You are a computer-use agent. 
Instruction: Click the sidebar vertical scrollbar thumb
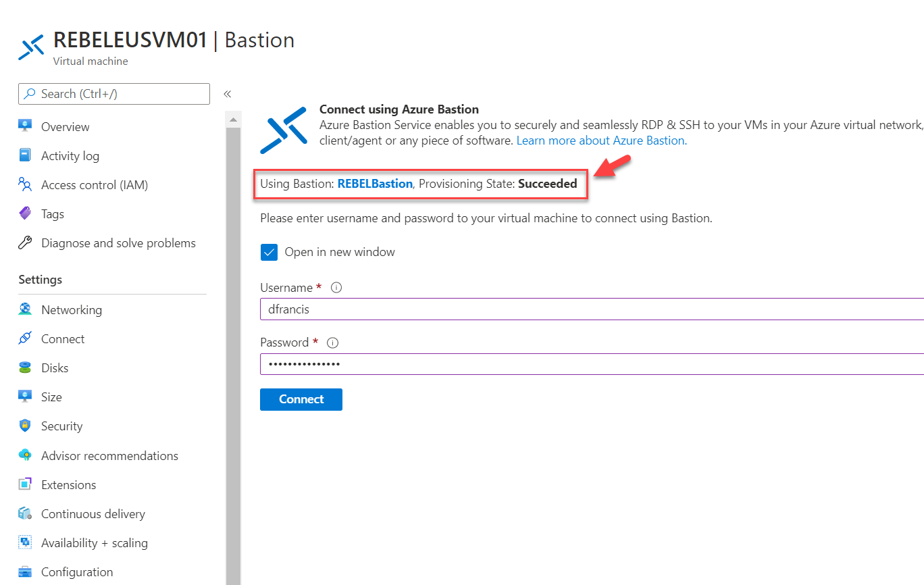[x=233, y=356]
